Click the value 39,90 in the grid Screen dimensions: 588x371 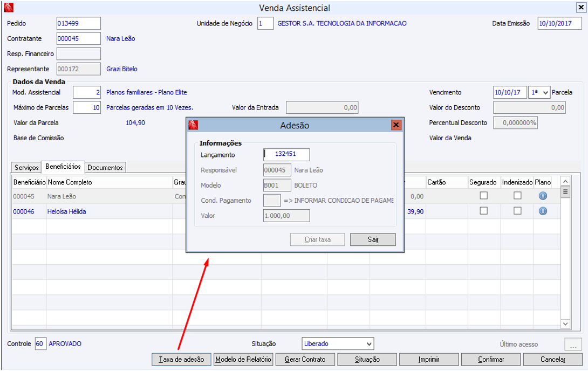coord(415,212)
